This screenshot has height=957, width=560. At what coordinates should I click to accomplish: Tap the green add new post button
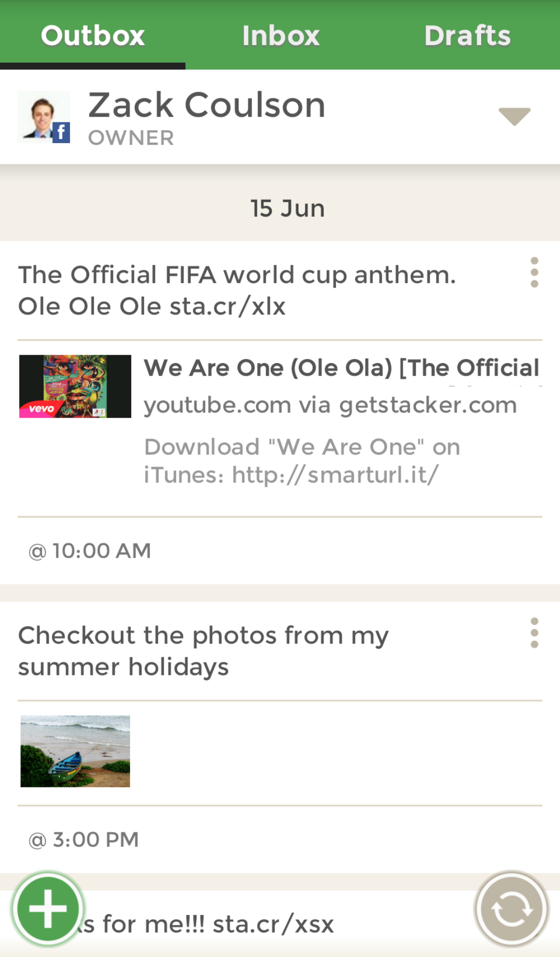point(48,908)
